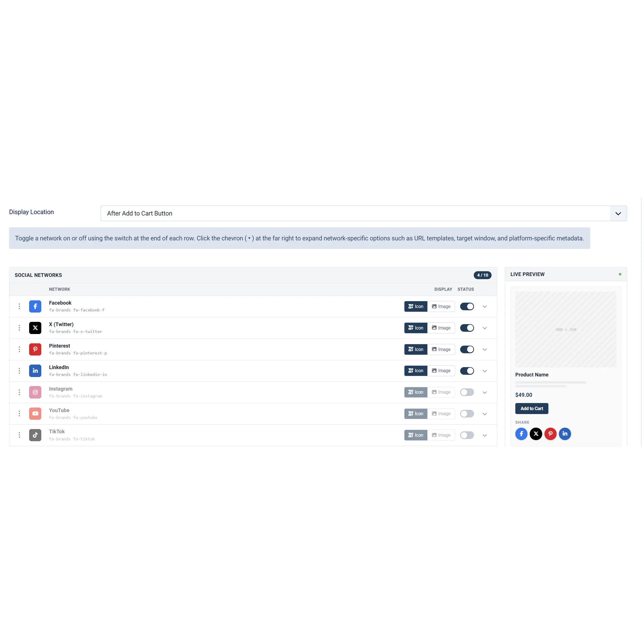644x644 pixels.
Task: Click the STATUS column header
Action: coord(466,289)
